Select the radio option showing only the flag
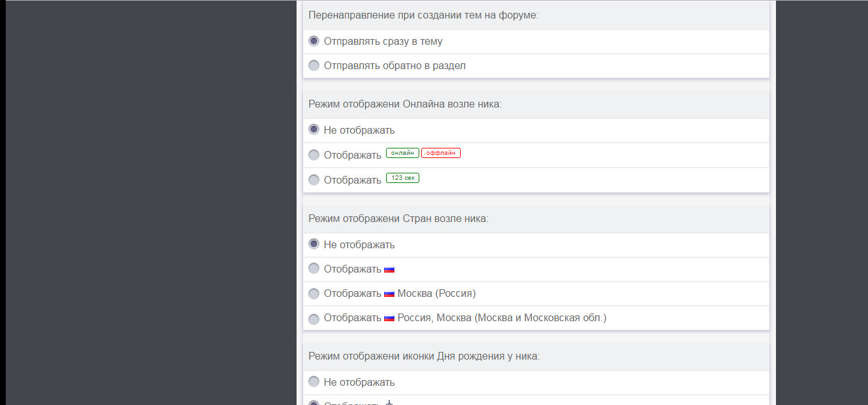868x405 pixels. (314, 269)
